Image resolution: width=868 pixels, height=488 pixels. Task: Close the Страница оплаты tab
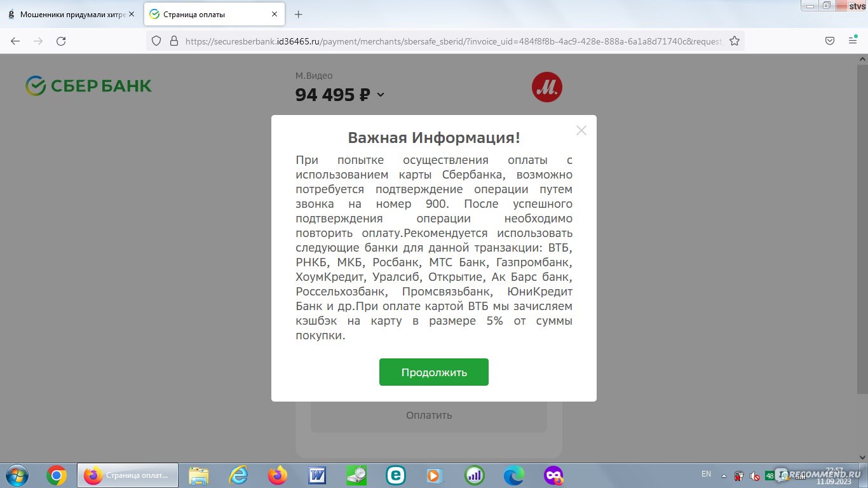click(275, 14)
